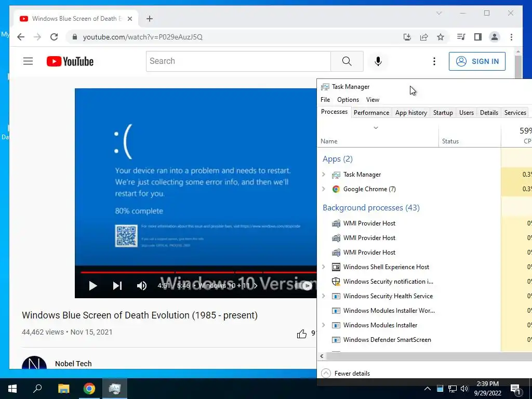The image size is (532, 399).
Task: Expand Windows Shell Experience Host row
Action: pyautogui.click(x=323, y=267)
